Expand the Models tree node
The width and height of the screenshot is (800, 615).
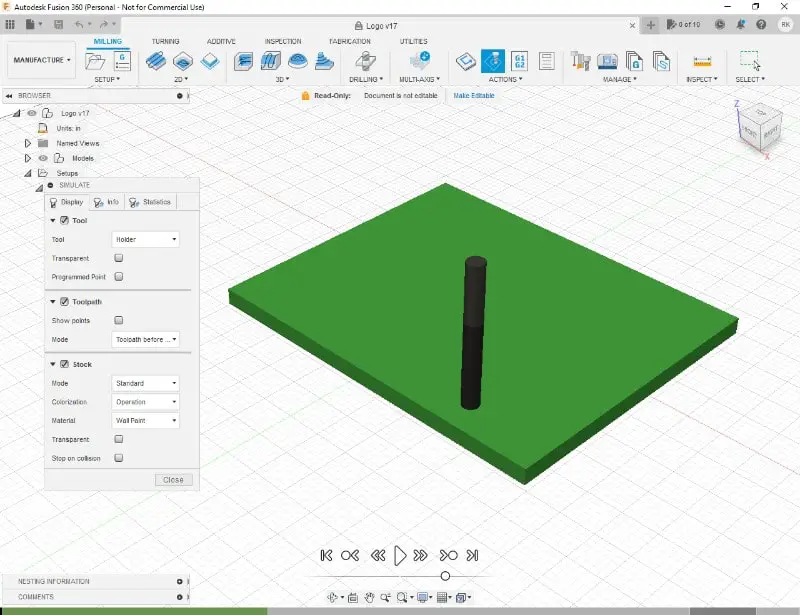[x=28, y=158]
